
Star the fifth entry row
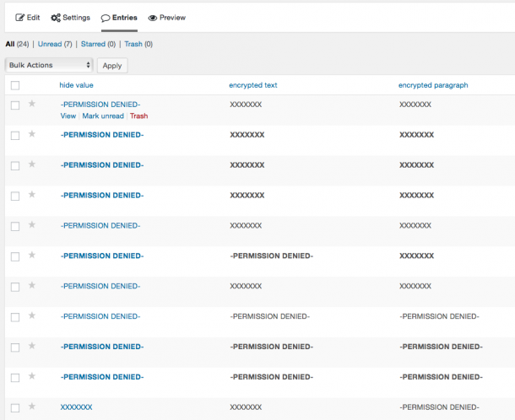(32, 225)
